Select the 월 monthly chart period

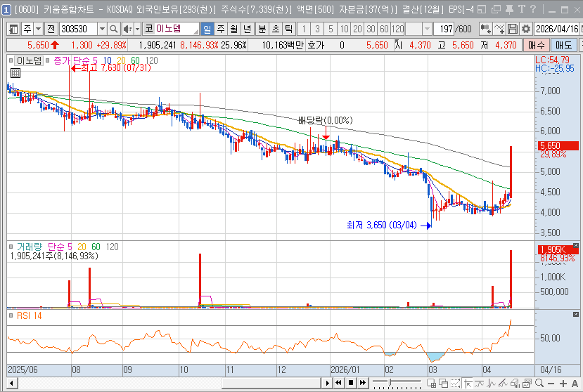point(234,29)
